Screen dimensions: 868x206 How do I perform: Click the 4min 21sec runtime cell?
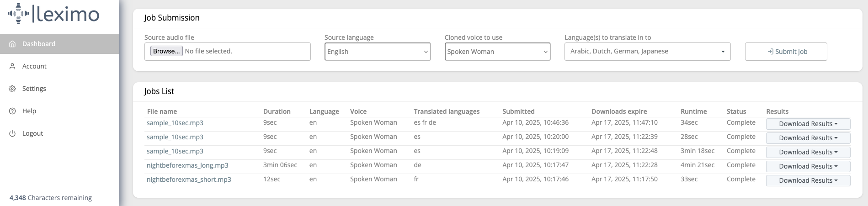point(698,165)
